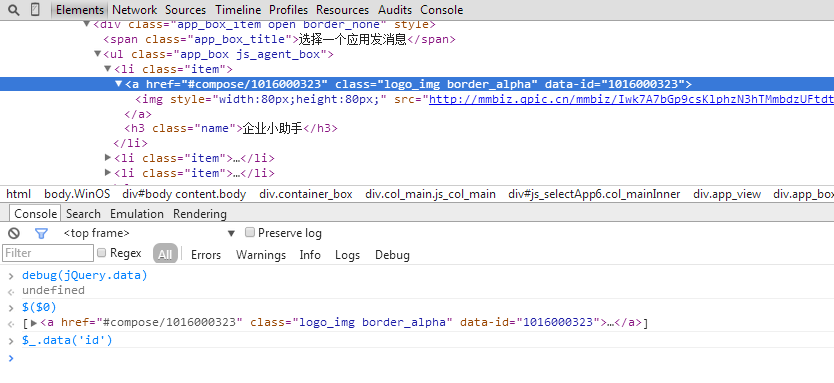834x383 pixels.
Task: Open the Profiles tab
Action: (288, 10)
